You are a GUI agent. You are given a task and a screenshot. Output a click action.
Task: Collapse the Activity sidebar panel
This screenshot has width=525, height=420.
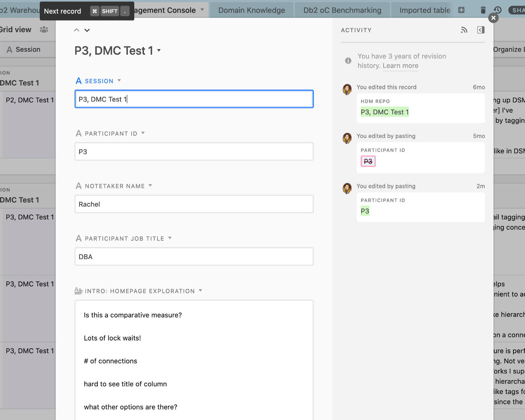point(481,30)
